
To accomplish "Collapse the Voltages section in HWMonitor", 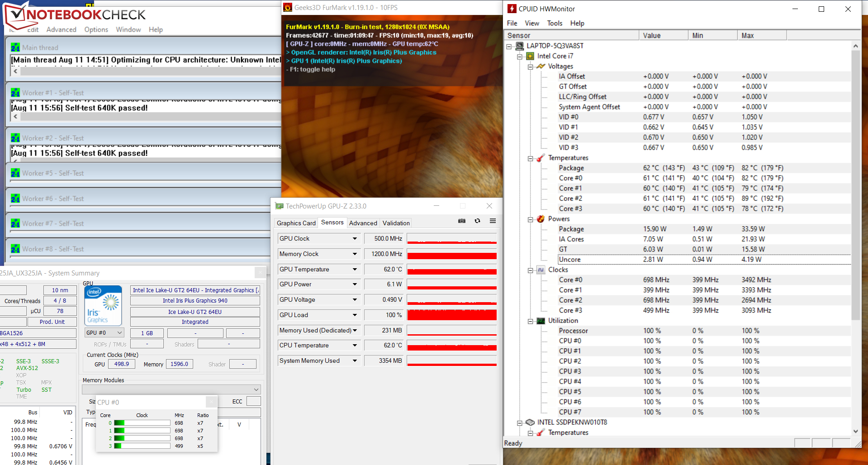I will [530, 66].
